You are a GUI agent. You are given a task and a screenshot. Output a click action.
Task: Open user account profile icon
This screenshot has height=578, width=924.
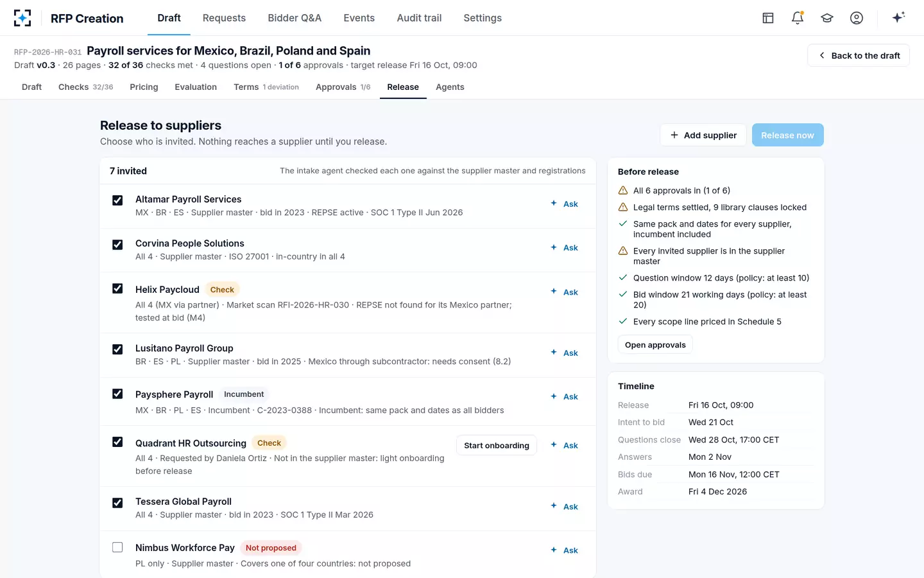tap(857, 18)
